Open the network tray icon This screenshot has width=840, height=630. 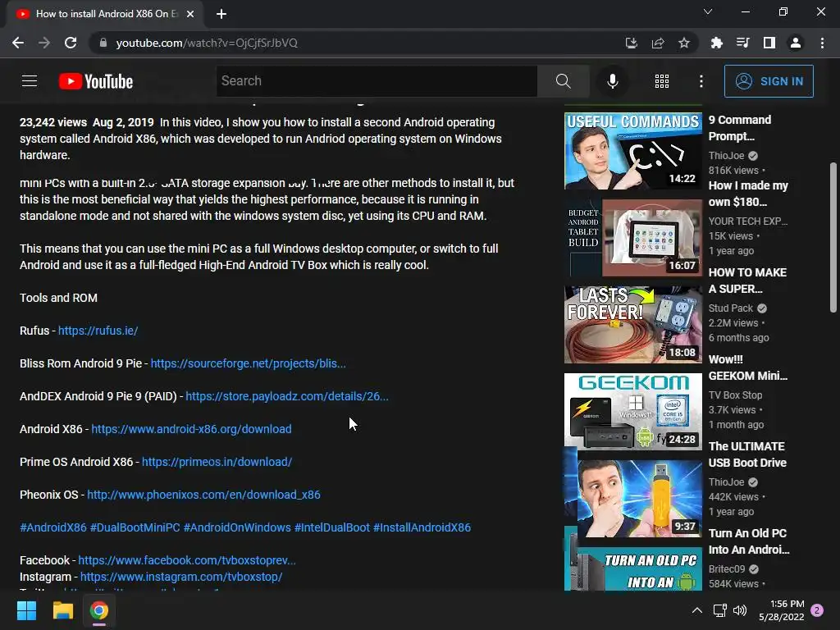719,610
